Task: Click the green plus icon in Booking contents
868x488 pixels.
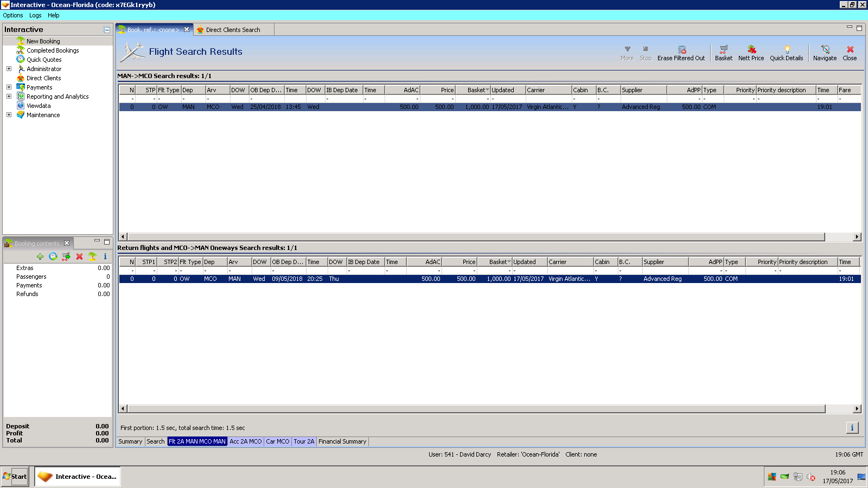Action: pos(40,256)
